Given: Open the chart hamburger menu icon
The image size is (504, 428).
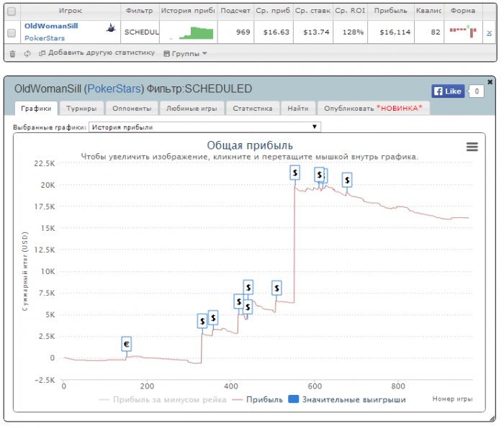Looking at the screenshot, I should point(472,147).
